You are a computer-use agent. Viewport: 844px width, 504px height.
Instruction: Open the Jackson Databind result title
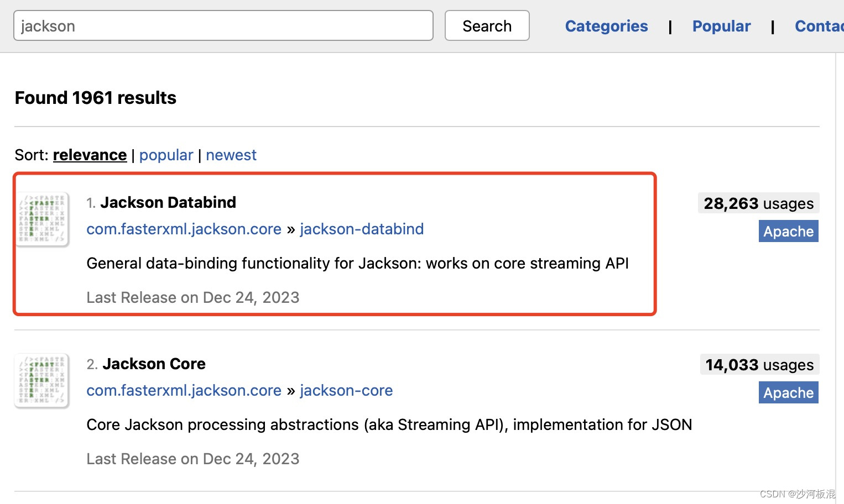tap(168, 202)
